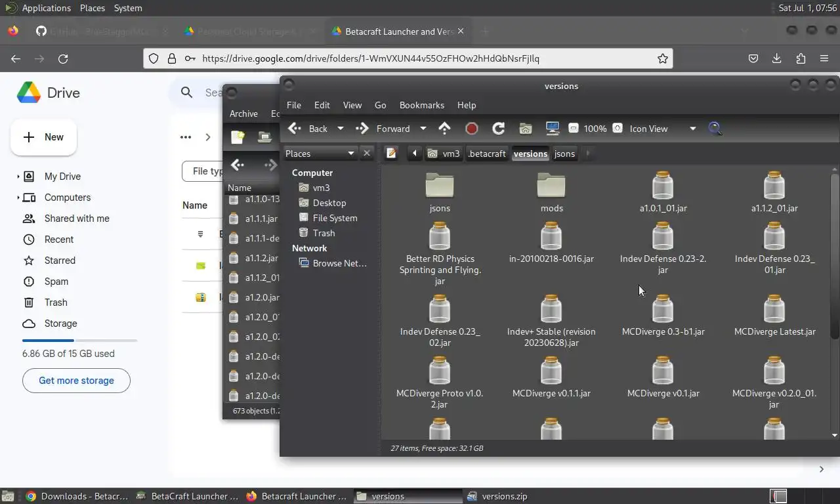Expand My Drive tree in Google Drive

(18, 177)
